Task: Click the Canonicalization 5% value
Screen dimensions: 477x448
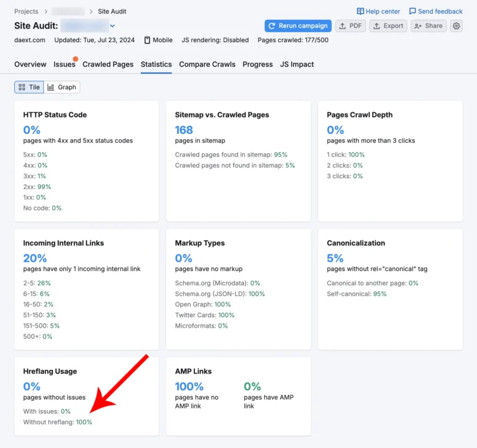Action: (335, 258)
